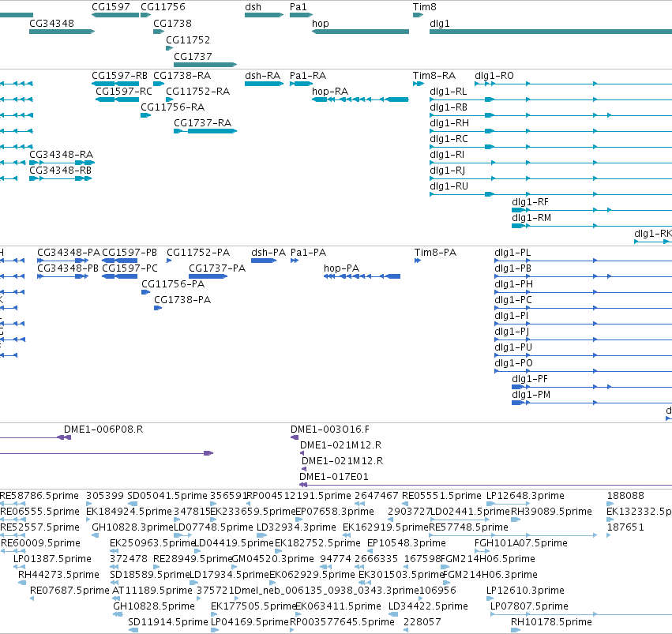The height and width of the screenshot is (634, 672).
Task: Open clone DME1-003O16.F
Action: click(x=329, y=430)
